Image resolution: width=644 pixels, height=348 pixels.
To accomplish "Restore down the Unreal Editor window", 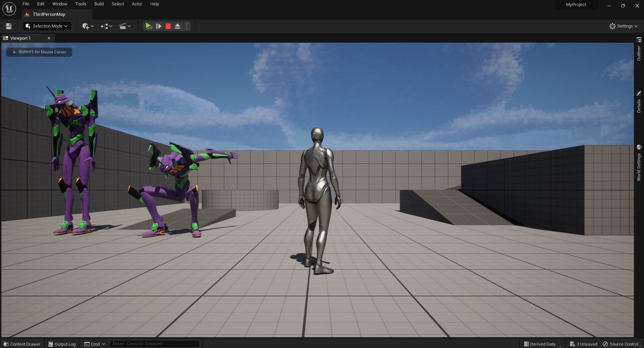I will pos(623,6).
